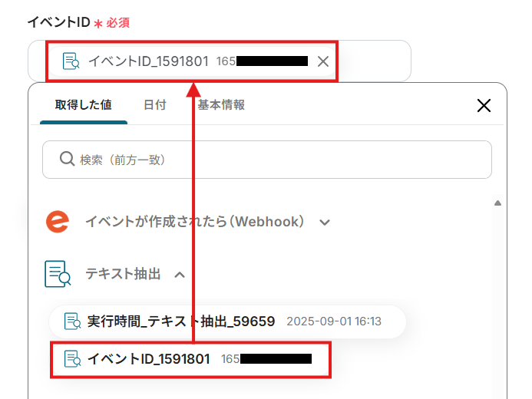Click the large テキスト抽出 document icon
The width and height of the screenshot is (532, 399).
click(x=58, y=274)
